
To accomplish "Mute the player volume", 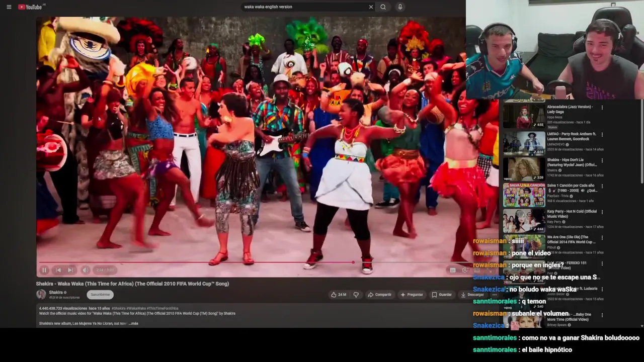I will point(86,270).
